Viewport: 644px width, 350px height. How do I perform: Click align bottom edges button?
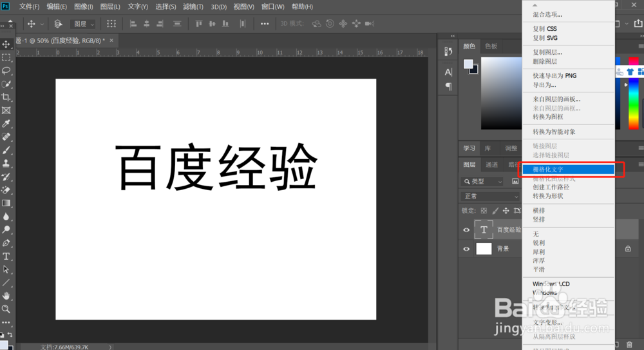tap(225, 24)
